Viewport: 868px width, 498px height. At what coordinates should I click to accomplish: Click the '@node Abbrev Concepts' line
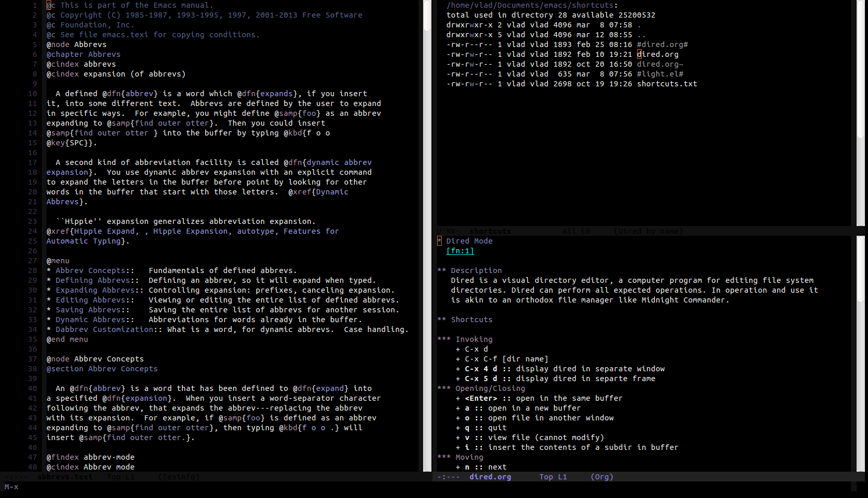coord(95,359)
